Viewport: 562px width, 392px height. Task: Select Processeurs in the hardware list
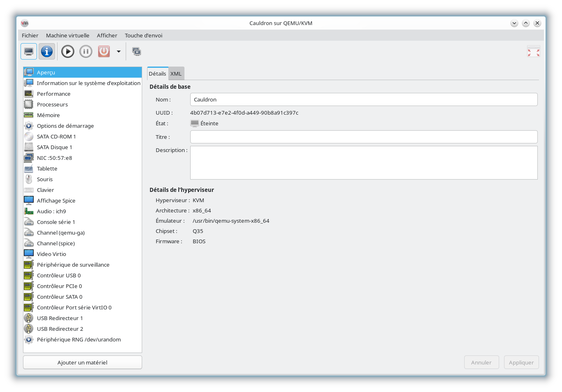[52, 104]
